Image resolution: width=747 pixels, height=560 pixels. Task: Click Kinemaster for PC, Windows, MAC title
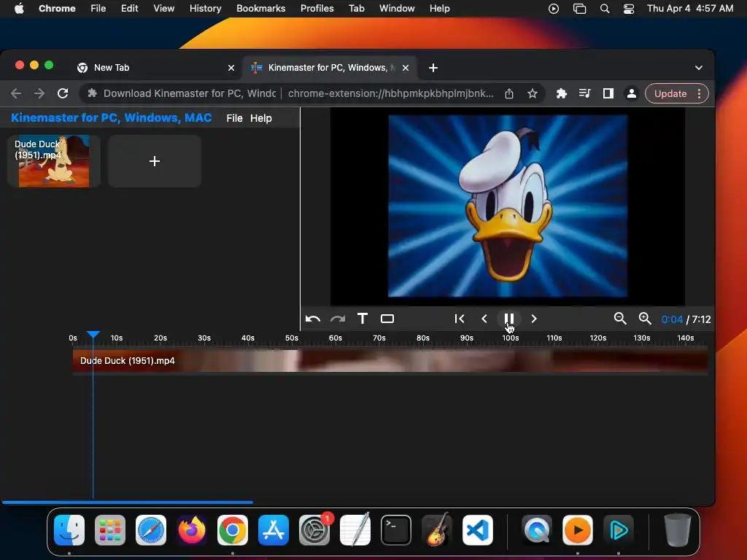click(x=111, y=117)
